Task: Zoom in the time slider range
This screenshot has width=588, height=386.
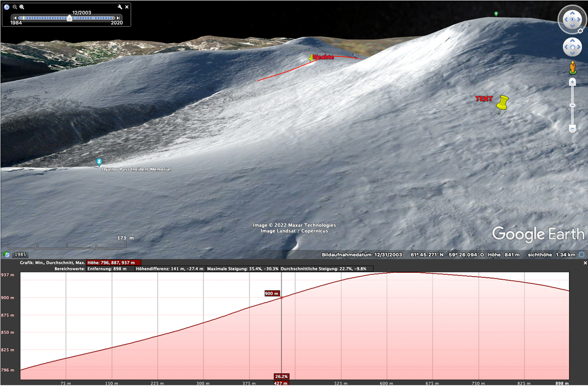Action: (x=22, y=7)
